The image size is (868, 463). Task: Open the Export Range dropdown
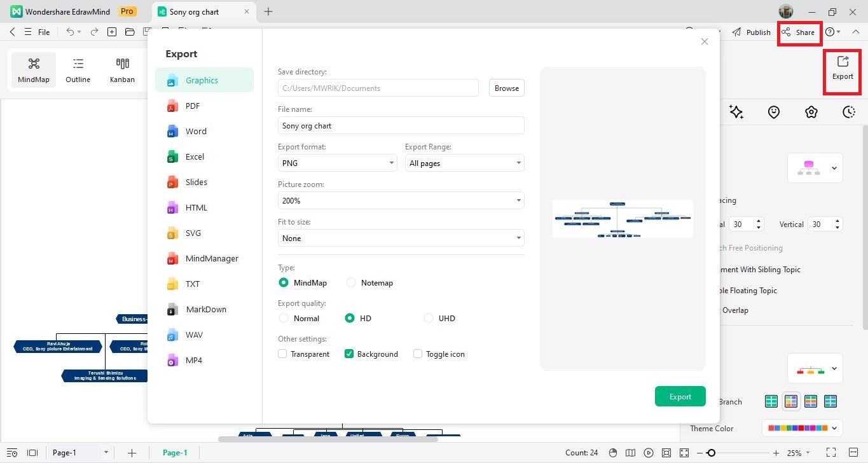point(465,163)
